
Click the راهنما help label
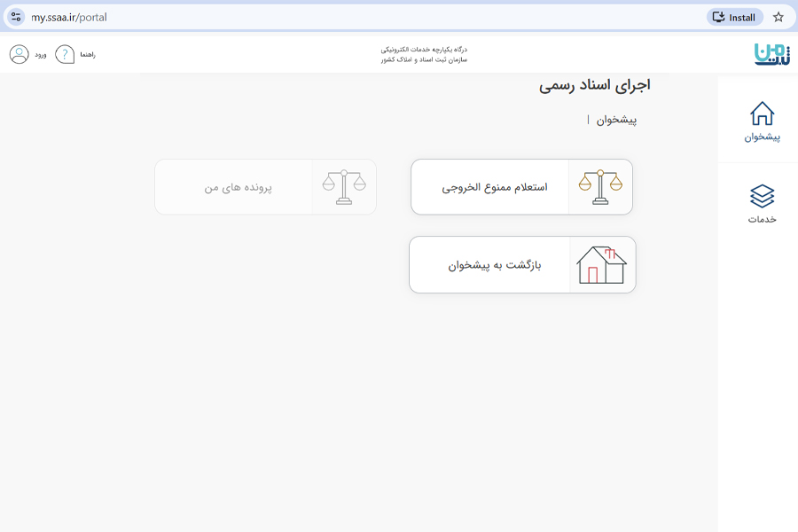tap(90, 56)
